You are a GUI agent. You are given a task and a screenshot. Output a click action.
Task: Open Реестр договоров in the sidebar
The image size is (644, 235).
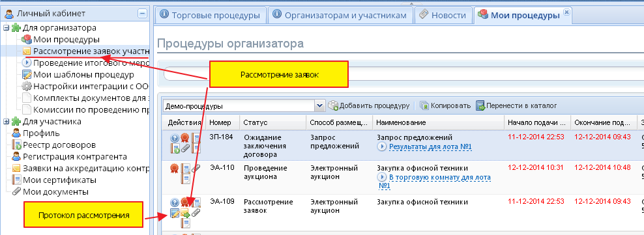(59, 145)
